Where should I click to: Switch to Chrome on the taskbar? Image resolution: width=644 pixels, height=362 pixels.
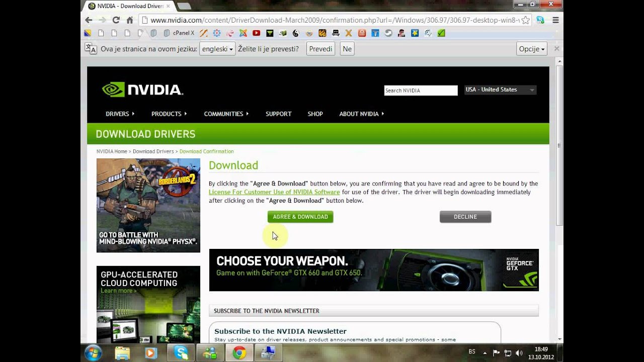click(x=239, y=353)
